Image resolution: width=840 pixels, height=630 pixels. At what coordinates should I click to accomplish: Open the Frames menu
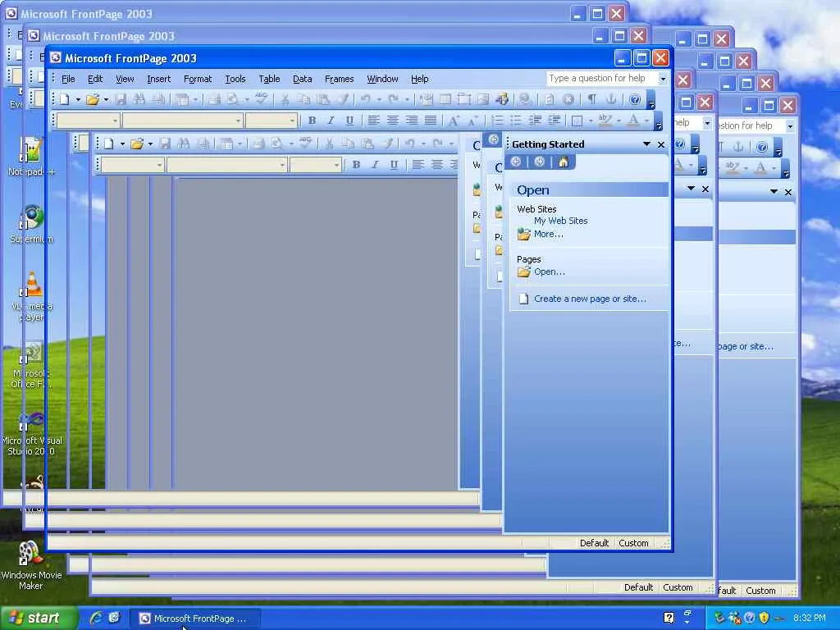[339, 79]
